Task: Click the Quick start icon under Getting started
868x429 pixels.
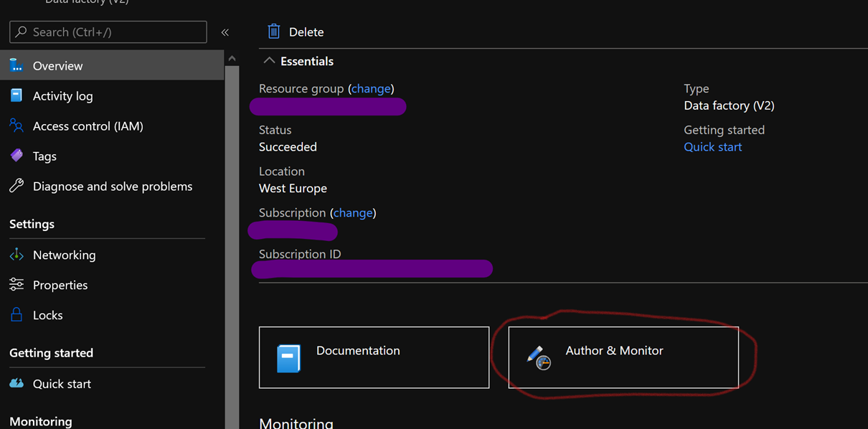Action: [16, 384]
